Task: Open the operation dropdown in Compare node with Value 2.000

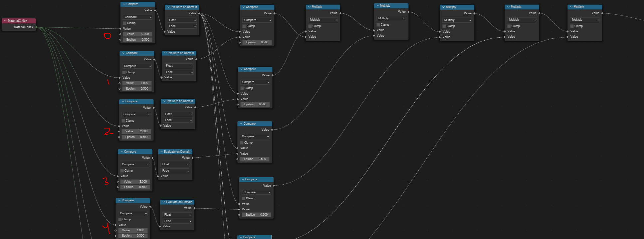Action: tap(136, 114)
